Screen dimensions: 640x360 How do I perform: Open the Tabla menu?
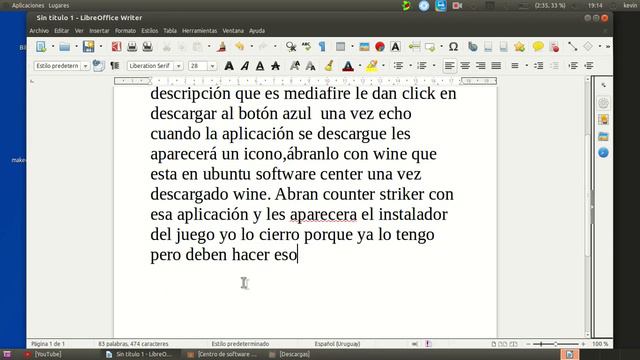coord(170,31)
